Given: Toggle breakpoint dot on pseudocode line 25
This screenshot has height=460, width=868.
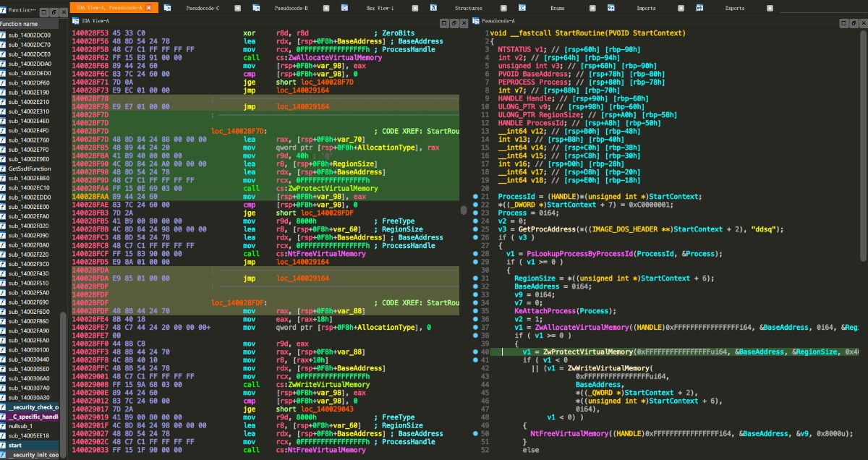Looking at the screenshot, I should point(475,230).
